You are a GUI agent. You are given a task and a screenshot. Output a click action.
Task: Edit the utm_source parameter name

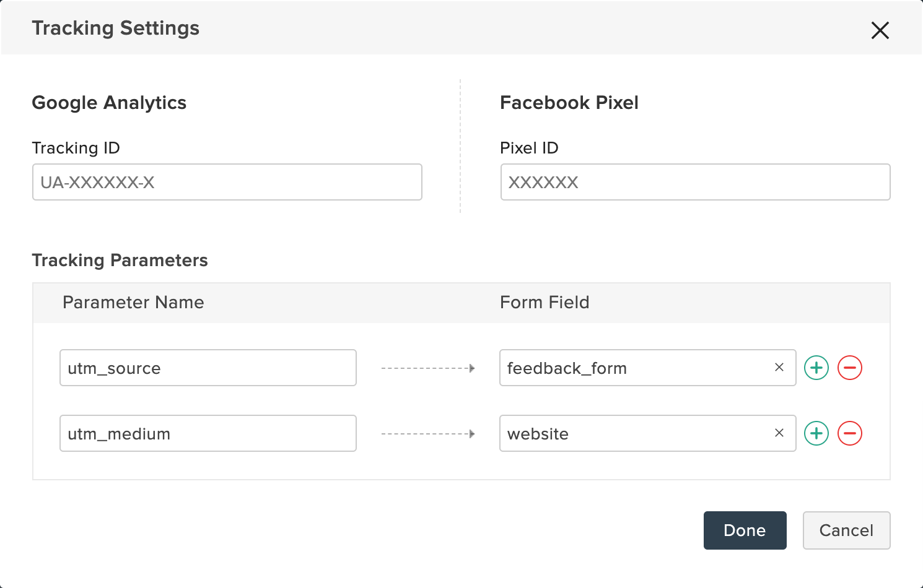point(208,368)
